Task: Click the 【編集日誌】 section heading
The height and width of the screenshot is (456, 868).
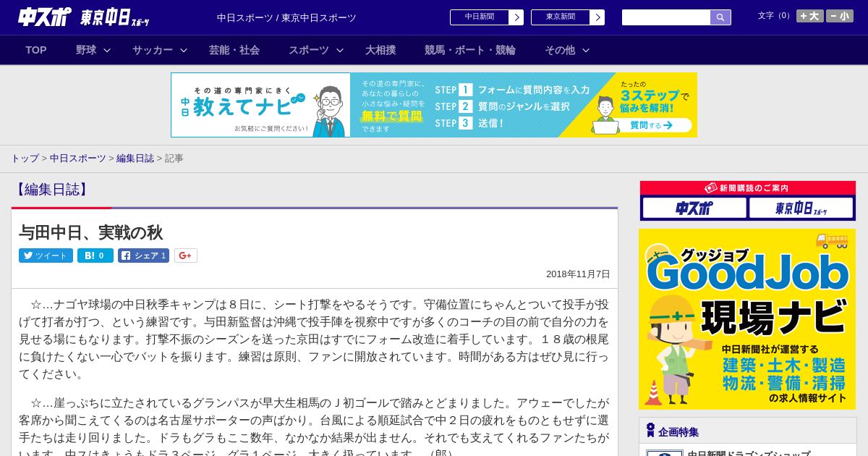Action: [x=51, y=190]
